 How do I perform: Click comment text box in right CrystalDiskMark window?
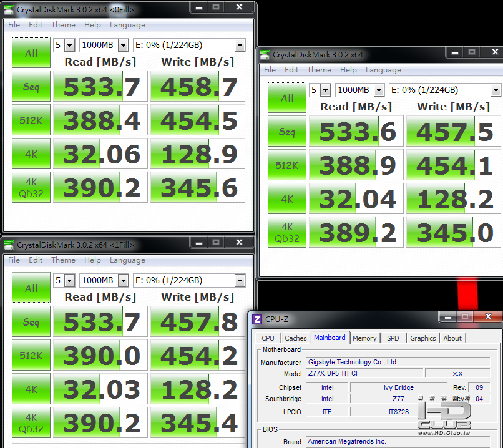pos(384,262)
